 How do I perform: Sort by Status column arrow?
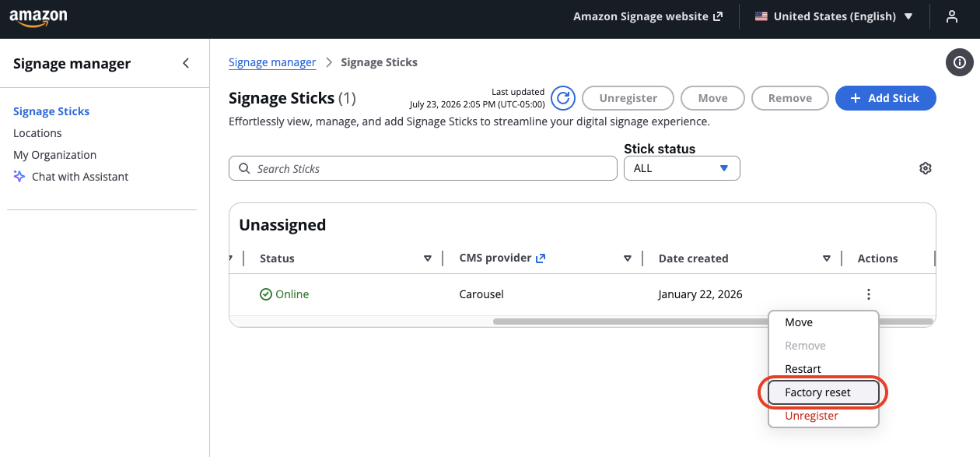click(x=427, y=258)
